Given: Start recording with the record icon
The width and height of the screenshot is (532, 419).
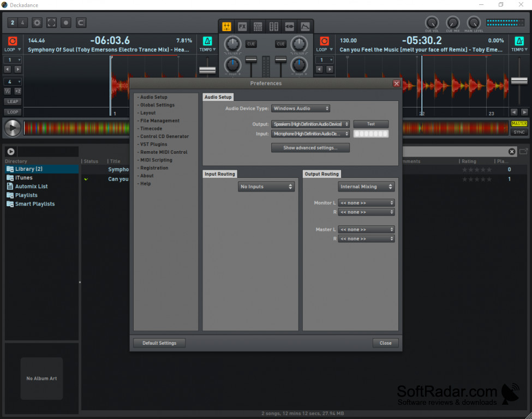Looking at the screenshot, I should (x=66, y=23).
